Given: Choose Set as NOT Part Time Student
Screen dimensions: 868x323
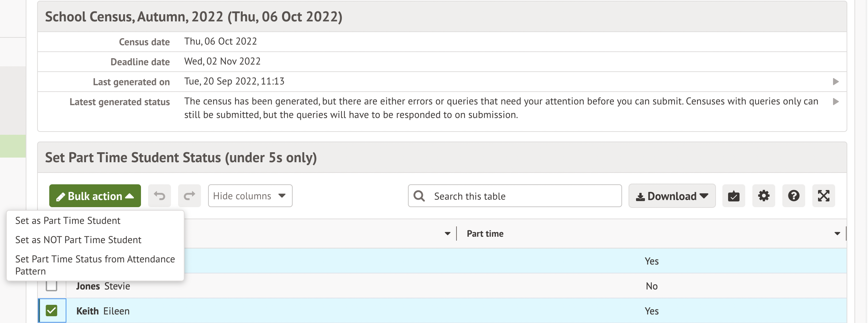Looking at the screenshot, I should [78, 240].
